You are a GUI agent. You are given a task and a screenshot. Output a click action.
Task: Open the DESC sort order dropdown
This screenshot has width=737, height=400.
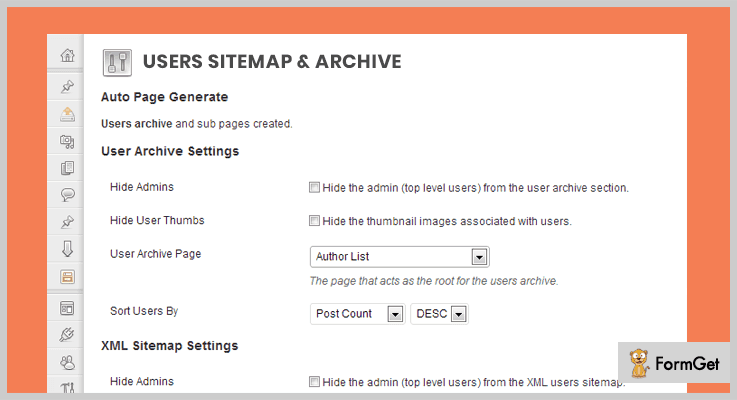coord(439,314)
